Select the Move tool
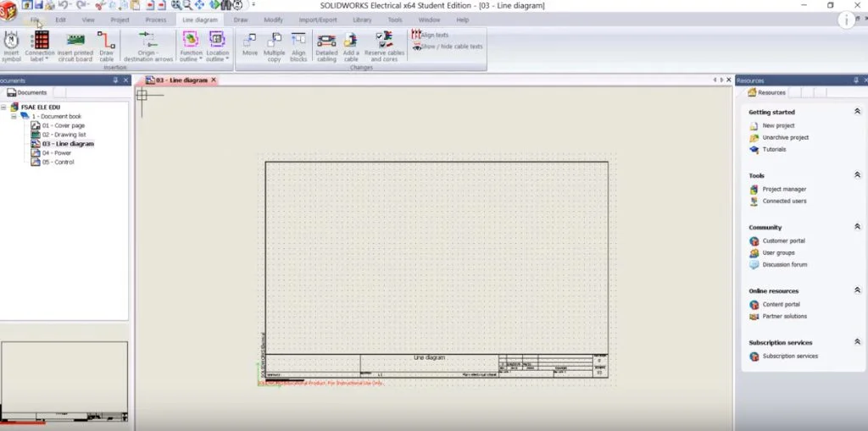 [250, 45]
